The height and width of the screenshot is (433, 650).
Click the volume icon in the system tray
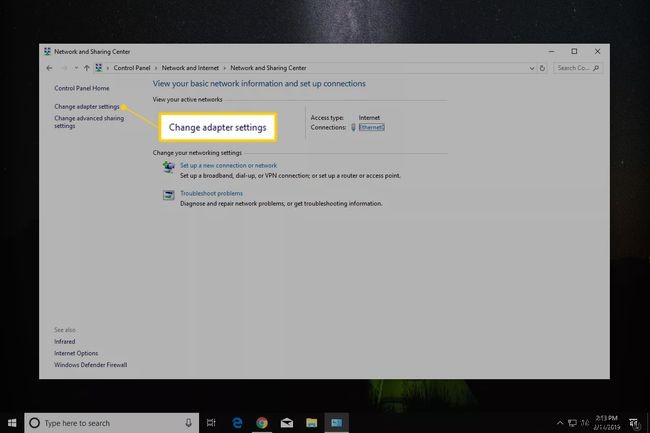585,423
